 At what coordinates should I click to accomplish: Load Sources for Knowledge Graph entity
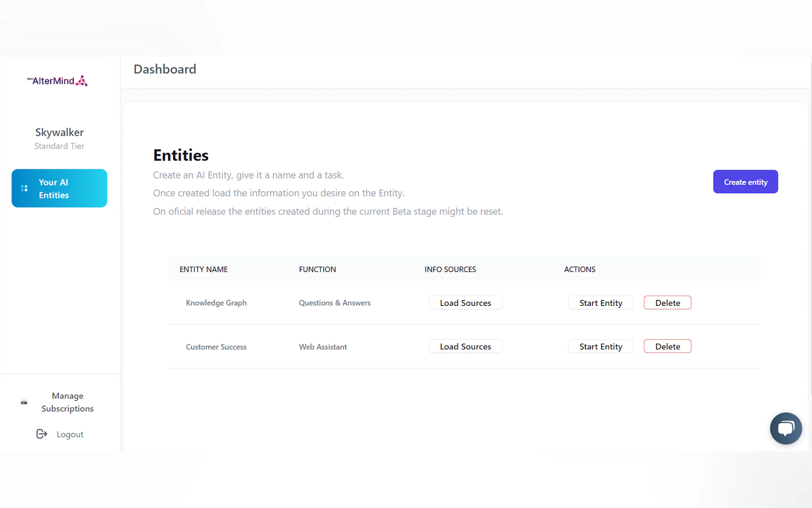tap(465, 303)
